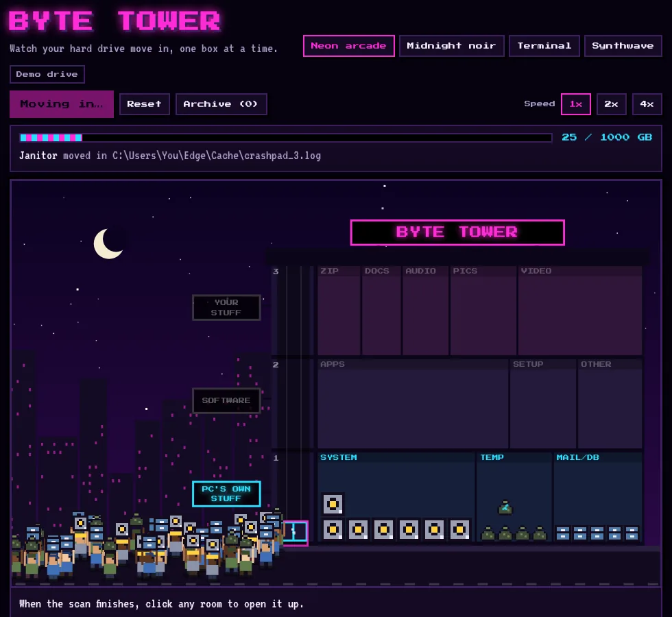
Task: Click the "25 / 1000 GB" capacity readout
Action: pos(607,137)
